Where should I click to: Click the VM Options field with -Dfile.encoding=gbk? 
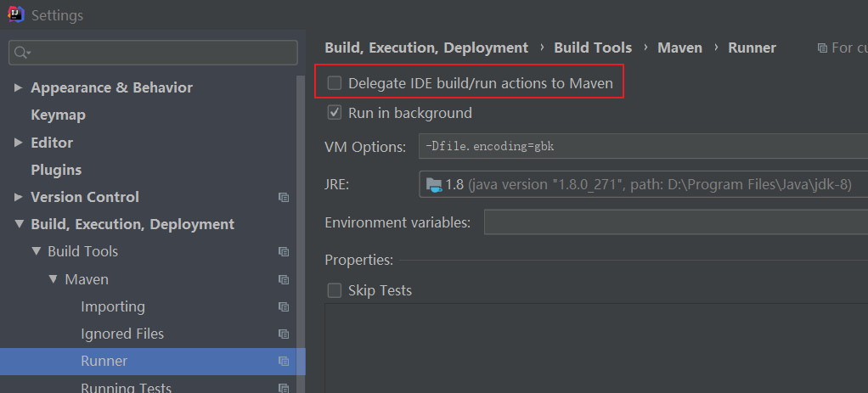pyautogui.click(x=643, y=146)
